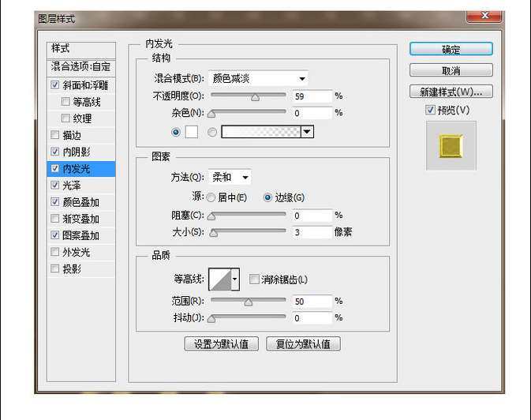
Task: Close the 图层样式 dialog
Action: [484, 16]
